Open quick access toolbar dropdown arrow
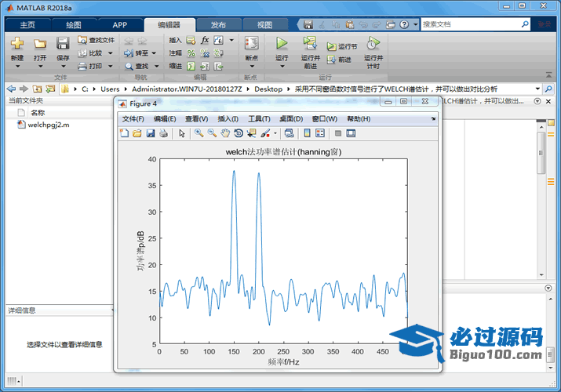Image resolution: width=561 pixels, height=392 pixels. click(415, 24)
